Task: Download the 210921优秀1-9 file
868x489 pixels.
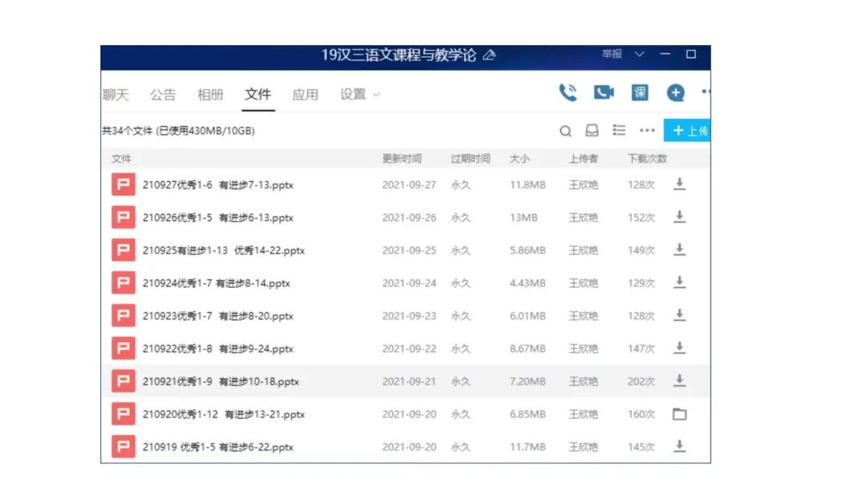Action: click(x=680, y=381)
